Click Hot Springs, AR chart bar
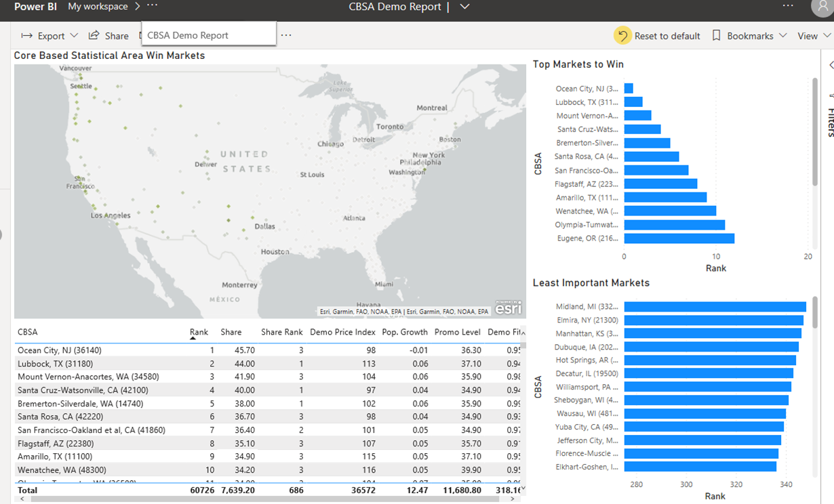Viewport: 834px width, 504px height. tap(710, 360)
